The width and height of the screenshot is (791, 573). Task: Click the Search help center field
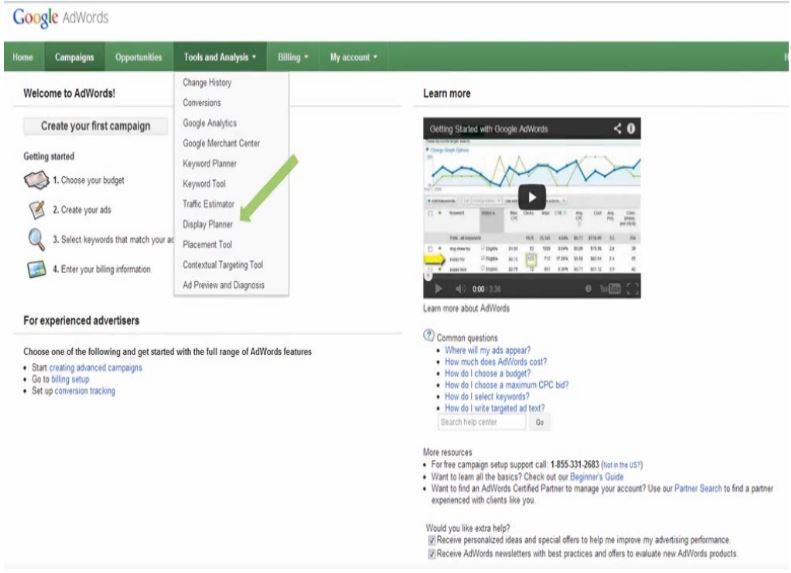click(482, 422)
